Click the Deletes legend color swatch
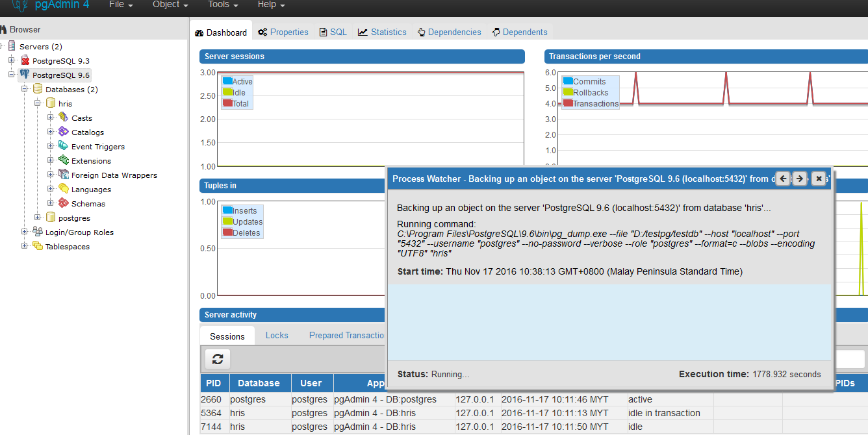This screenshot has height=435, width=868. click(227, 232)
